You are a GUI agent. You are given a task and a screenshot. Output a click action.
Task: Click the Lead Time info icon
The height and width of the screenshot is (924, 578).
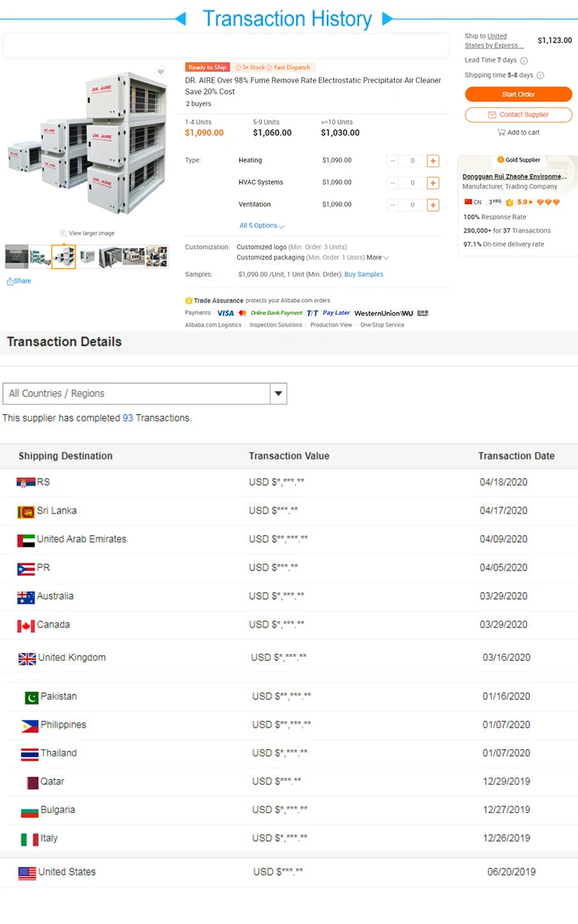coord(524,60)
